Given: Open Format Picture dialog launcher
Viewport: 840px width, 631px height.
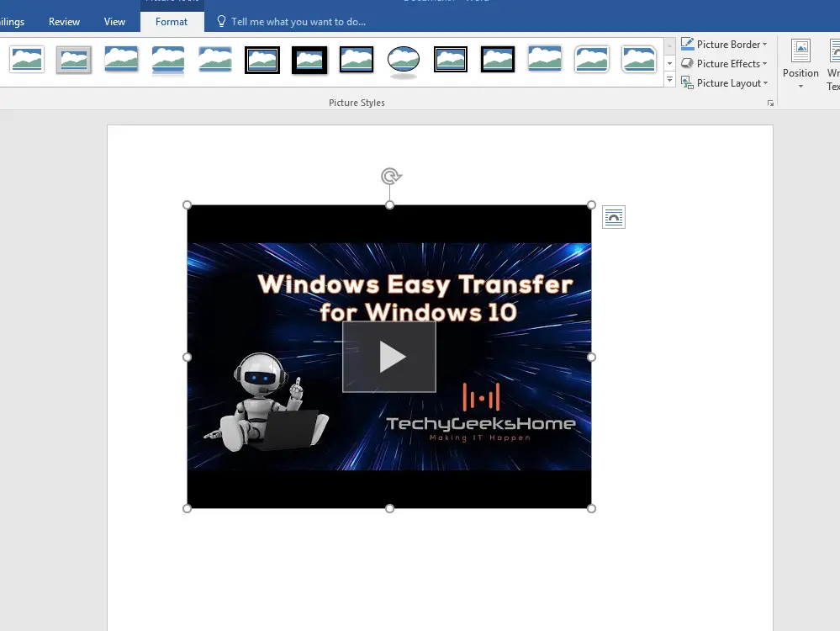Looking at the screenshot, I should click(770, 103).
